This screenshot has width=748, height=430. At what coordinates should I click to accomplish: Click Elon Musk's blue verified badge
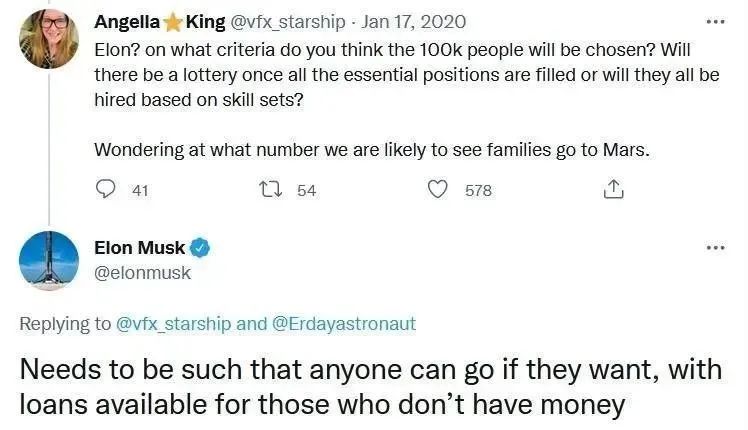tap(200, 247)
